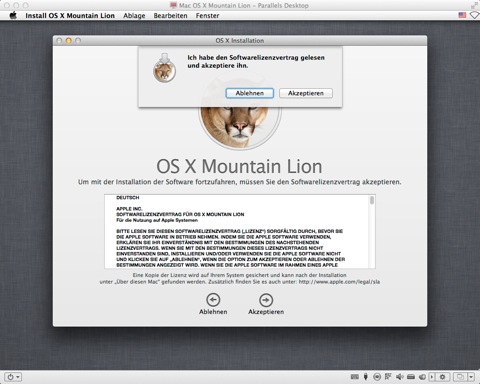Click the http://www.apple.com/legal/sla text
This screenshot has height=384, width=480.
point(339,282)
